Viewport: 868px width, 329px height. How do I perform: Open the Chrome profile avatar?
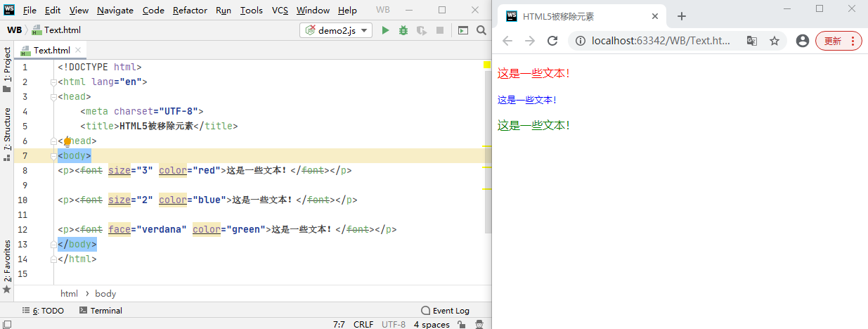click(x=802, y=41)
